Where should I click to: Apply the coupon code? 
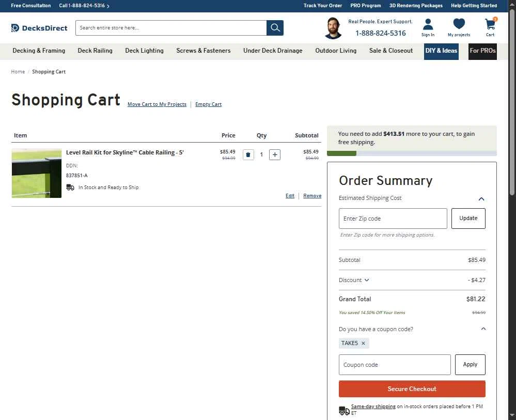(470, 364)
